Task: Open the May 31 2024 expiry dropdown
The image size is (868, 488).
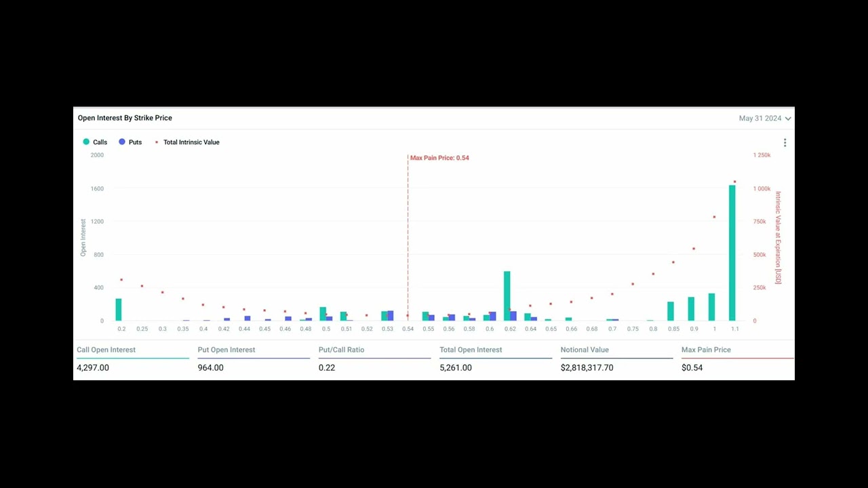Action: point(765,118)
